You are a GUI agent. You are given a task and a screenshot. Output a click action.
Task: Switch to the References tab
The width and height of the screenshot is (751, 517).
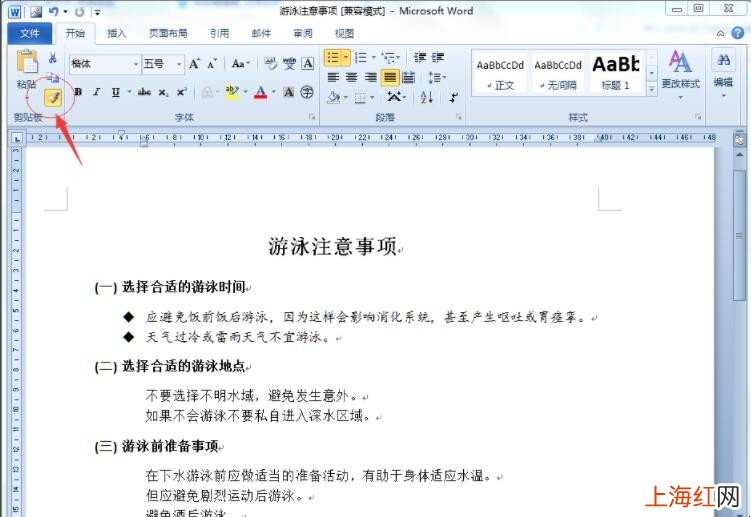point(219,33)
